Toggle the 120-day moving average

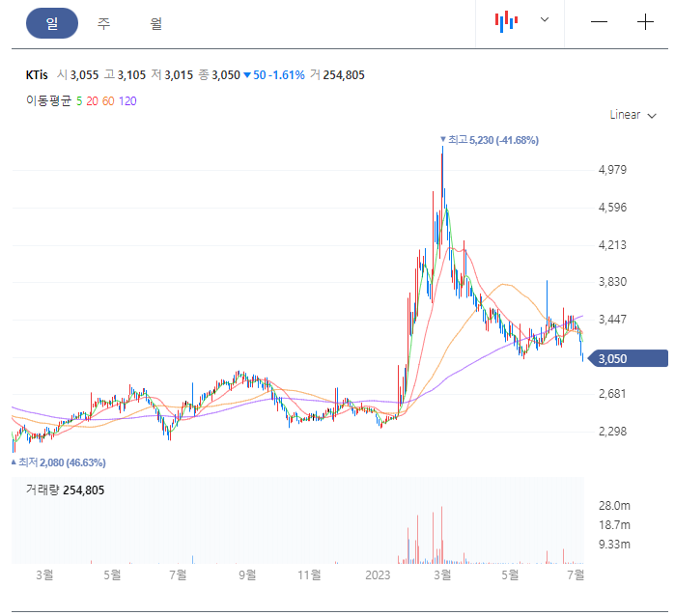coord(127,101)
